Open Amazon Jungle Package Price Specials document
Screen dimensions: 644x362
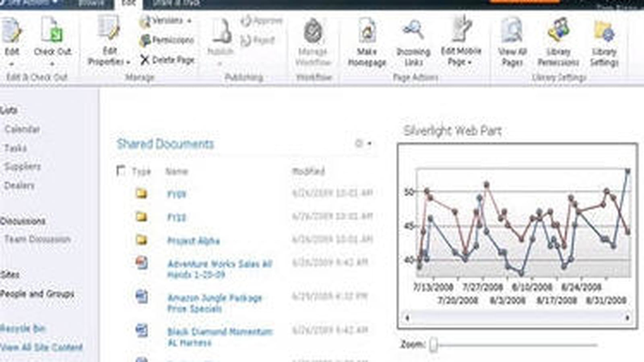pos(215,303)
